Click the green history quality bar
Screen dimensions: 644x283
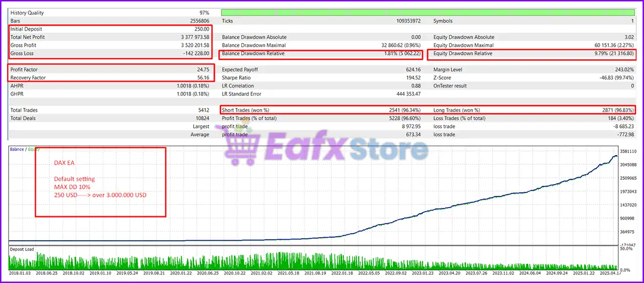(428, 13)
